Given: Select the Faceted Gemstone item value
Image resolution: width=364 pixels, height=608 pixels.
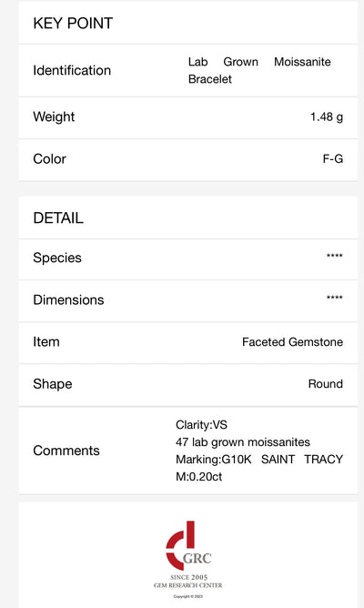Looking at the screenshot, I should pos(293,342).
